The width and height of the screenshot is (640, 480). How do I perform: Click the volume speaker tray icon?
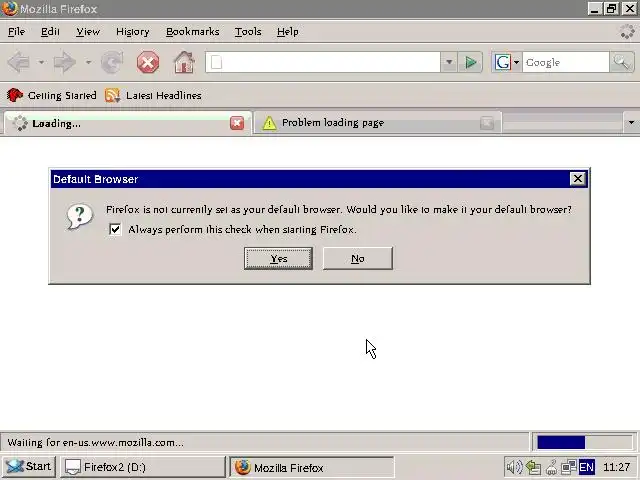click(x=513, y=467)
